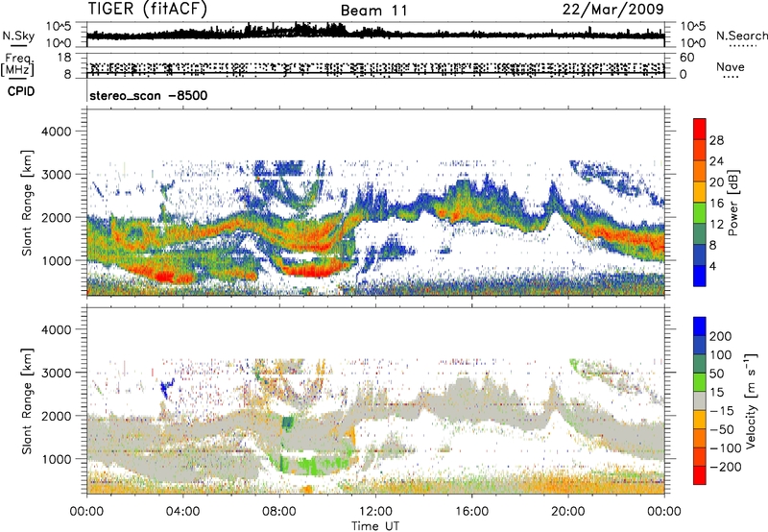Click the 'stereo_scan -8500' text
768x532 pixels.
click(149, 95)
